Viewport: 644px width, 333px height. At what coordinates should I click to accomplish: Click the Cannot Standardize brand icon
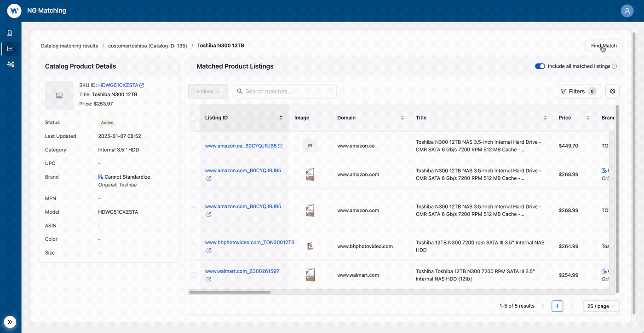(x=101, y=177)
